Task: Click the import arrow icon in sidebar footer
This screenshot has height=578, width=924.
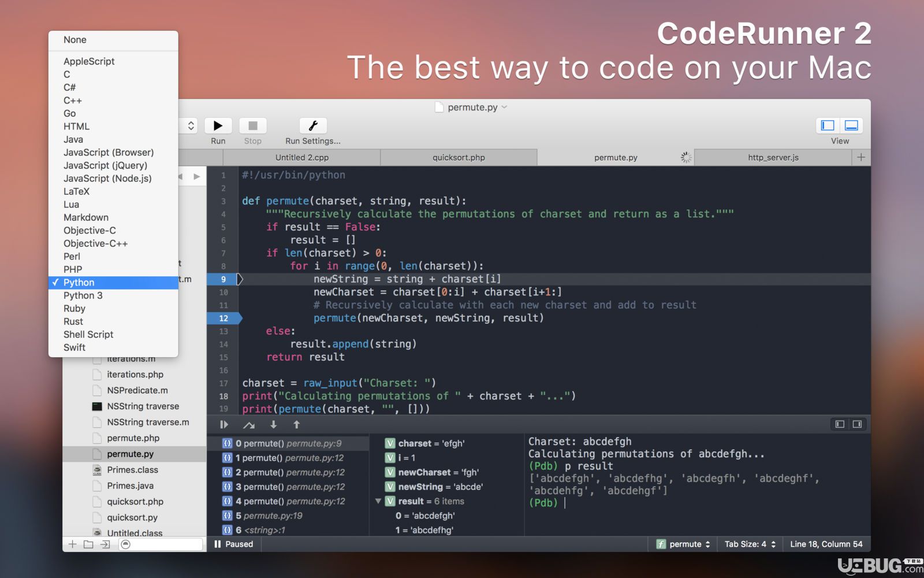Action: click(x=105, y=544)
